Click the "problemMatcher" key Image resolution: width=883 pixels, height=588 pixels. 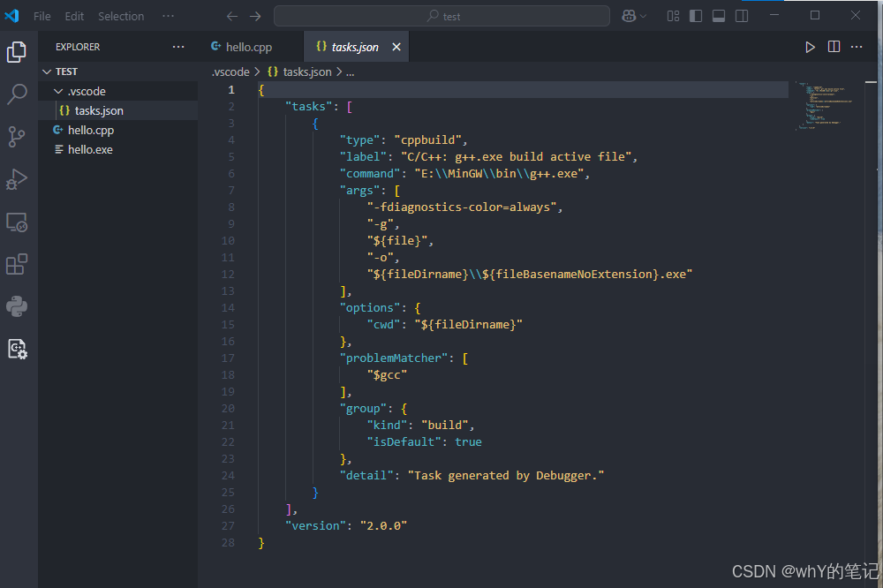point(394,358)
